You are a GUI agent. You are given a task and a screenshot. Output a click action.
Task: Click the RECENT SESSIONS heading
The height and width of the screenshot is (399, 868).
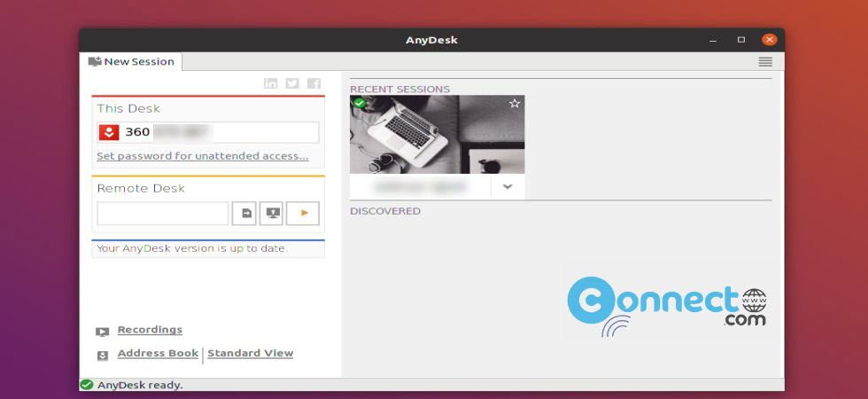399,90
